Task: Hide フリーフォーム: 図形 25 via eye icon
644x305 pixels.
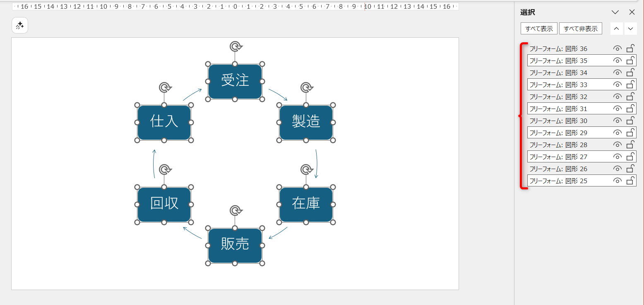Action: (617, 181)
